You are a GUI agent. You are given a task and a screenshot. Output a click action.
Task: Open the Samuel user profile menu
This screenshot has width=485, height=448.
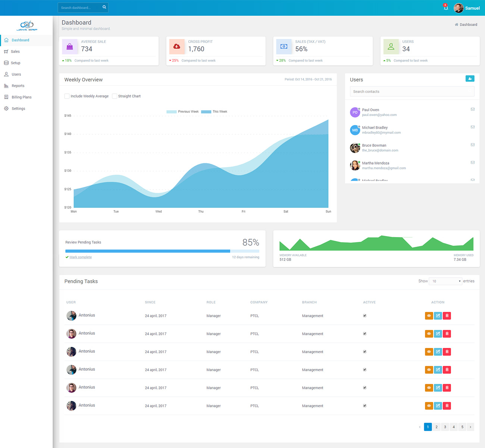point(467,8)
